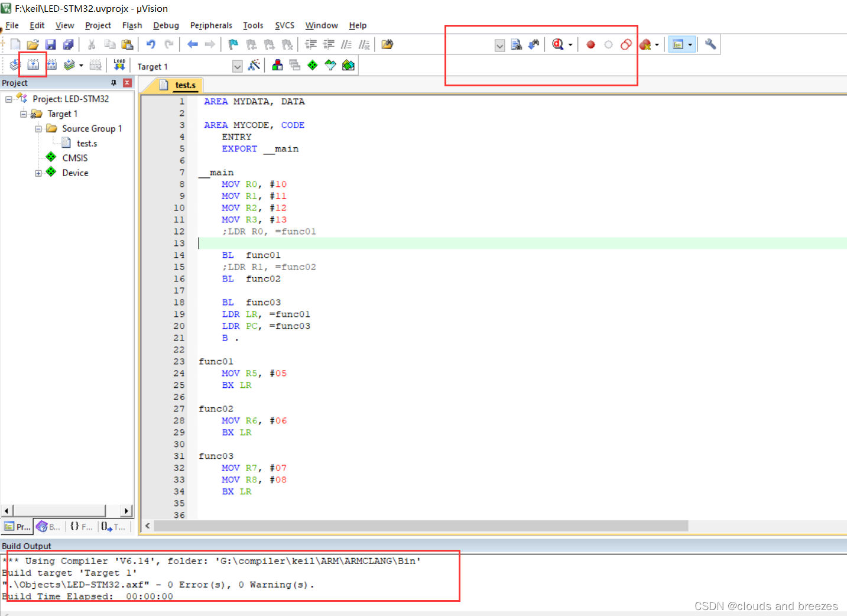This screenshot has height=616, width=847.
Task: Toggle the window layout button
Action: (x=678, y=44)
